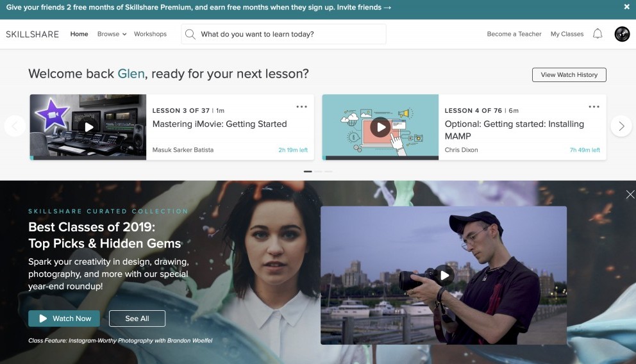
Task: Go to the Home tab
Action: coord(79,34)
